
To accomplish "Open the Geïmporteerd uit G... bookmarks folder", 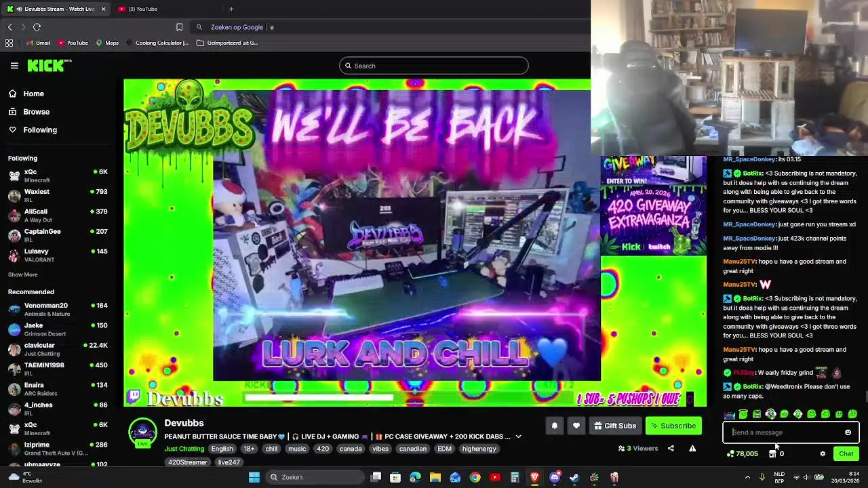I will click(x=227, y=43).
